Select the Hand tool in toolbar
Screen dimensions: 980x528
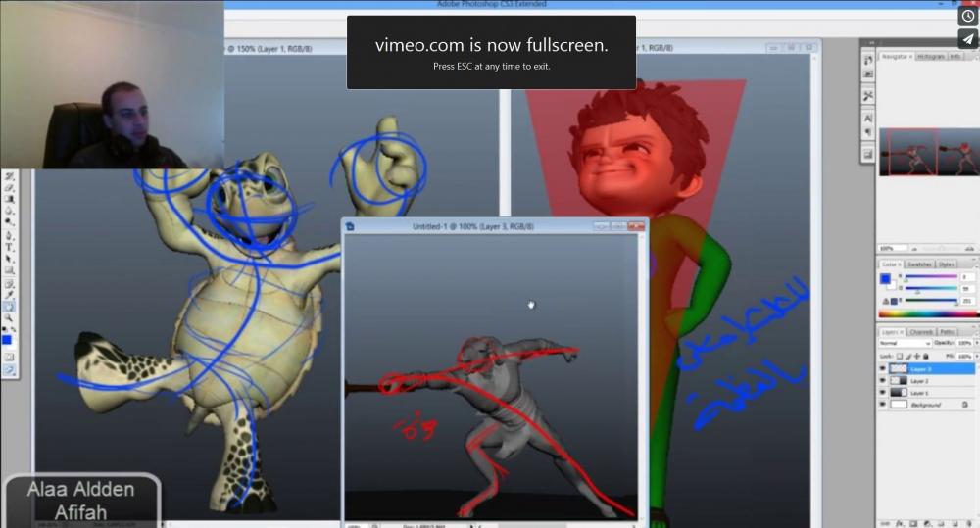(9, 307)
